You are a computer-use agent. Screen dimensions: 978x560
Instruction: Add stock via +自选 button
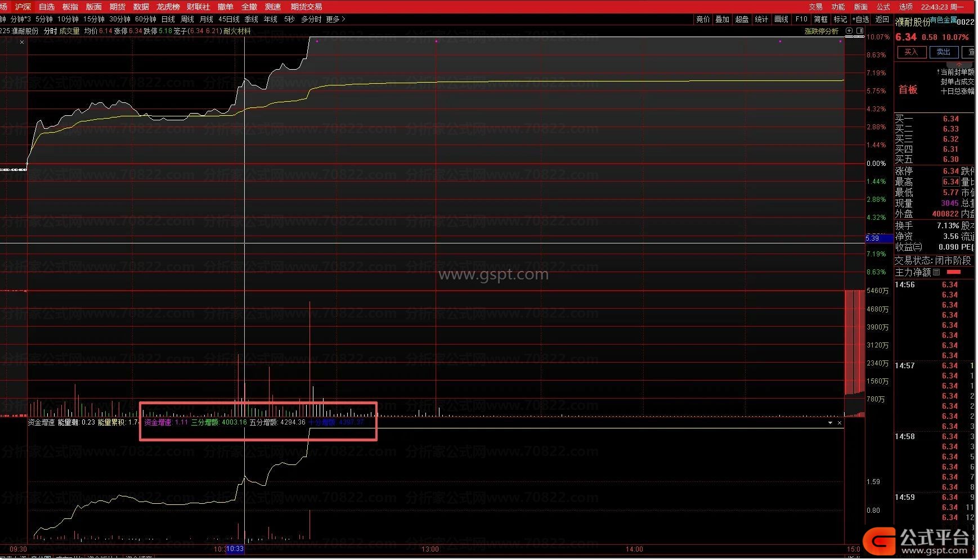(x=860, y=19)
